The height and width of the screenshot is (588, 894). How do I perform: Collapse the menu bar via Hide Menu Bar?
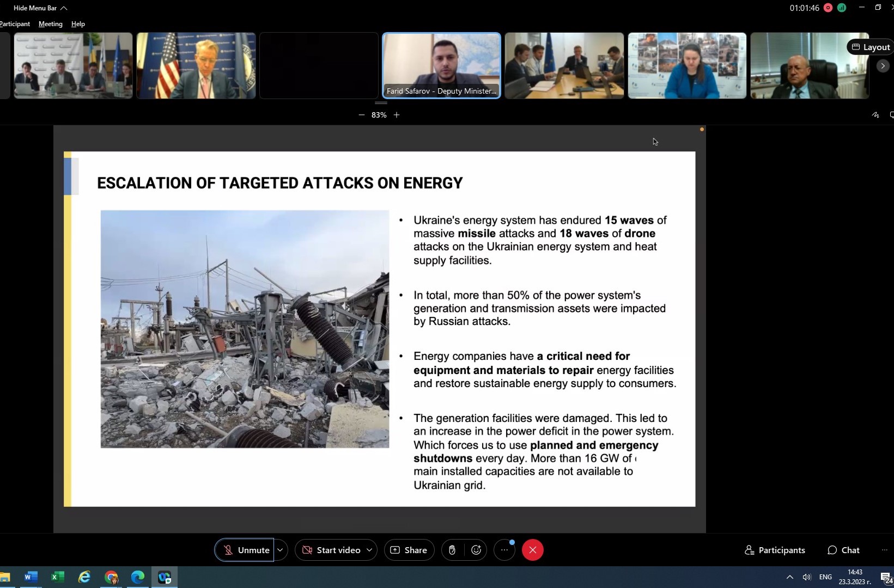(x=40, y=8)
